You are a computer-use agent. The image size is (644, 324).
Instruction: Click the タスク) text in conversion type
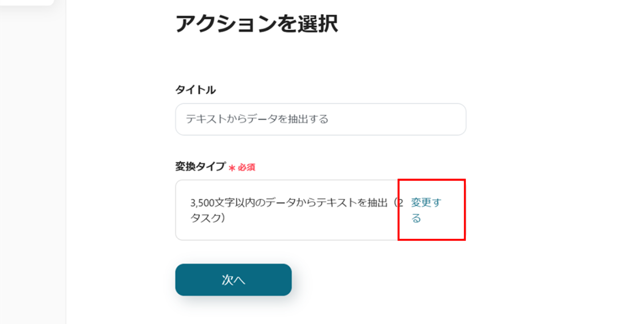207,218
